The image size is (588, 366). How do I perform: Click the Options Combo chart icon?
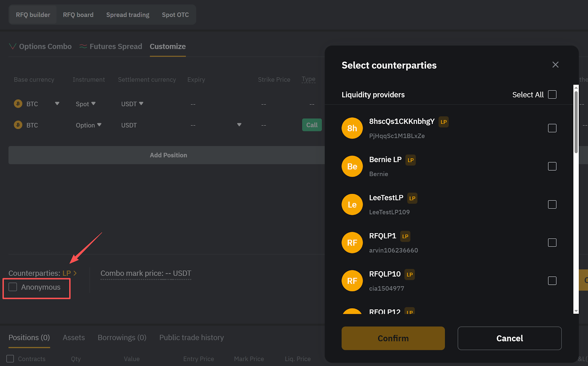[x=12, y=46]
